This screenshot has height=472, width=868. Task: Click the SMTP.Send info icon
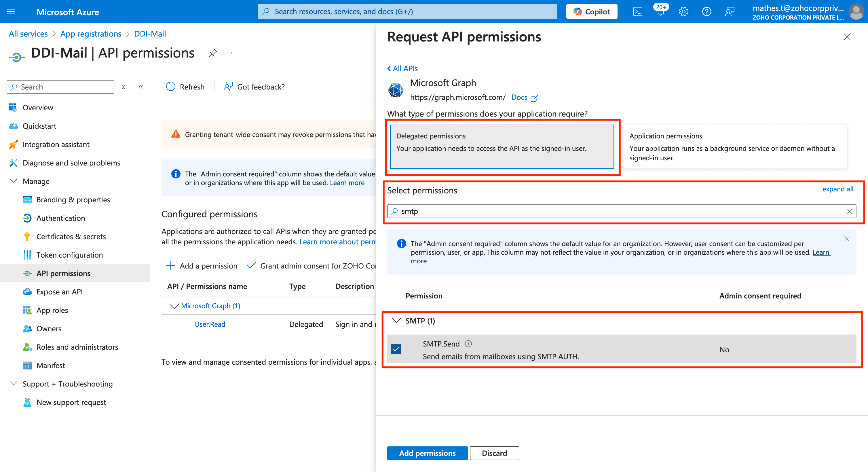(468, 344)
